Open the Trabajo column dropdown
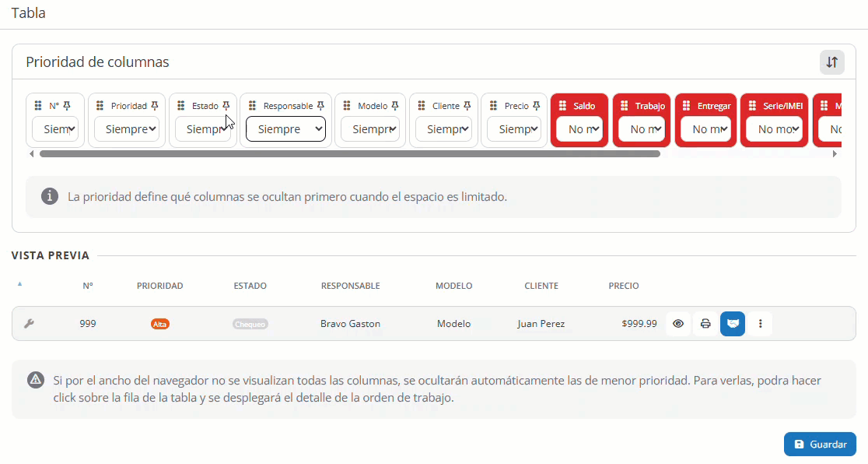 [x=642, y=129]
